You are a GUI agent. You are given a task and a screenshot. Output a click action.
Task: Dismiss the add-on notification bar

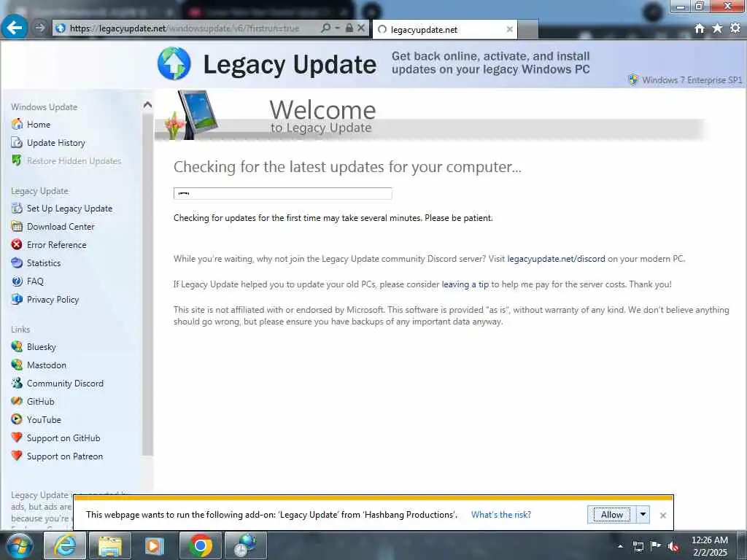[x=662, y=516]
